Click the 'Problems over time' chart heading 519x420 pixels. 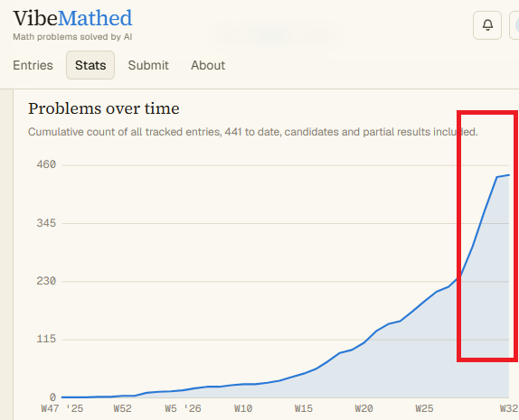pyautogui.click(x=104, y=108)
